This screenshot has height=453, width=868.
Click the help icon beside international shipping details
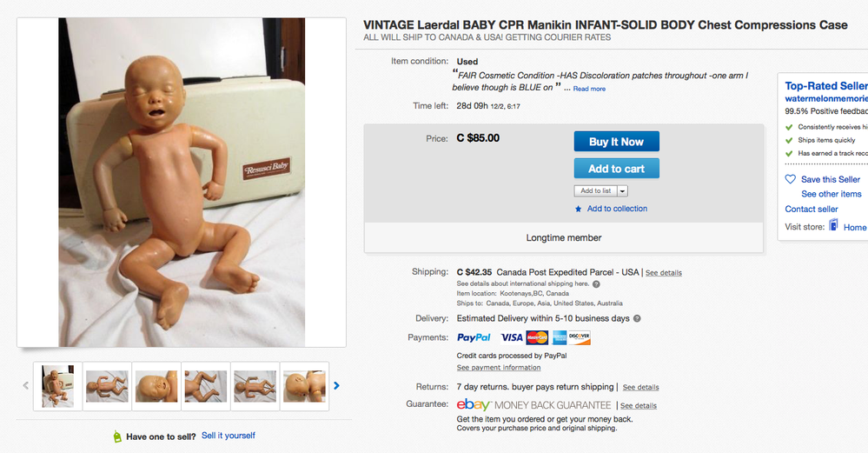pyautogui.click(x=596, y=284)
